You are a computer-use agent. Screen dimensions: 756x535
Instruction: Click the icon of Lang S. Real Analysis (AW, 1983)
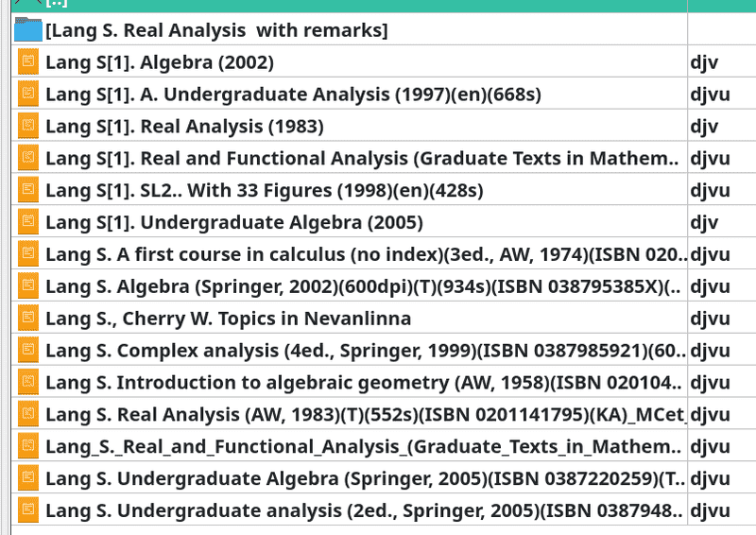(28, 414)
